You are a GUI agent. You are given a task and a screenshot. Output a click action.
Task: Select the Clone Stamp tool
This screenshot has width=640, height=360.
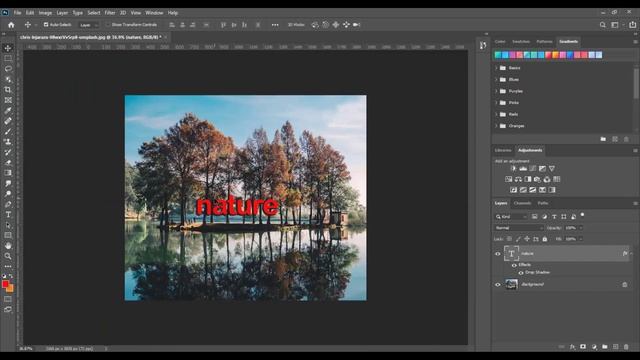tap(8, 142)
